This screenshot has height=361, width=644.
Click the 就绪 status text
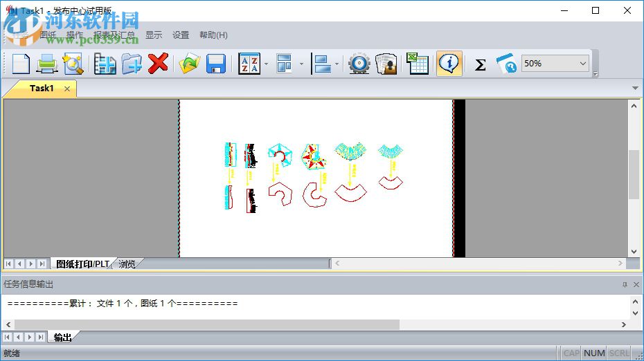(x=12, y=353)
